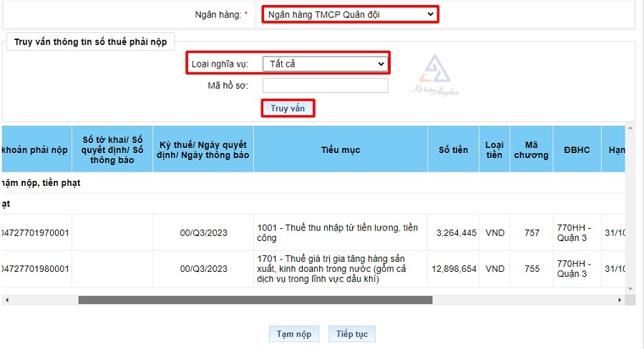Click the Kỳ thuế/Ngày quyết định column header

(203, 149)
